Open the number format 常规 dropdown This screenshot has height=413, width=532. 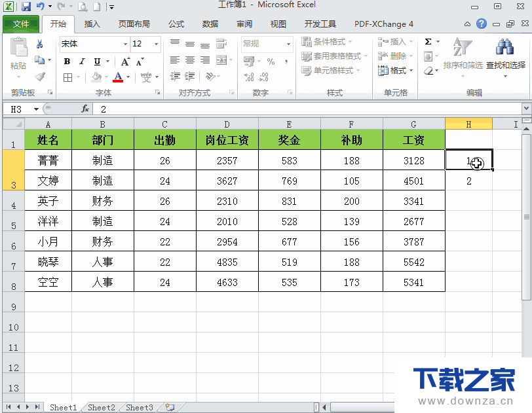(288, 44)
